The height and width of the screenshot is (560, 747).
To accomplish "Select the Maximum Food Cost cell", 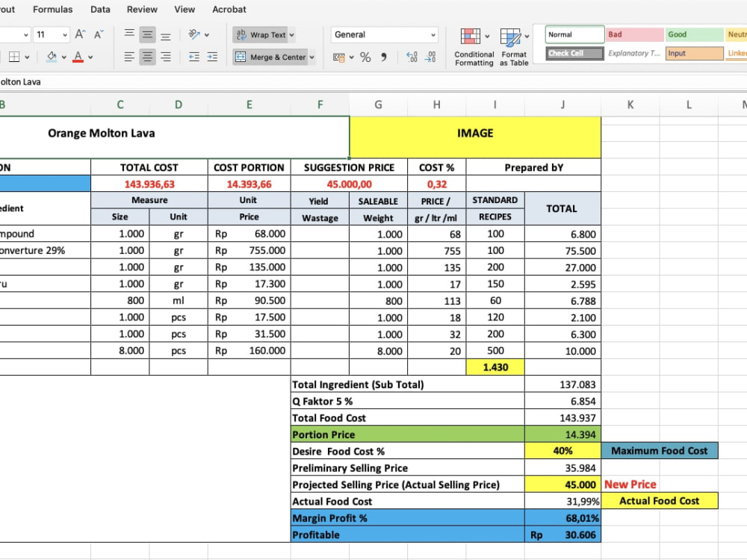I will coord(660,451).
